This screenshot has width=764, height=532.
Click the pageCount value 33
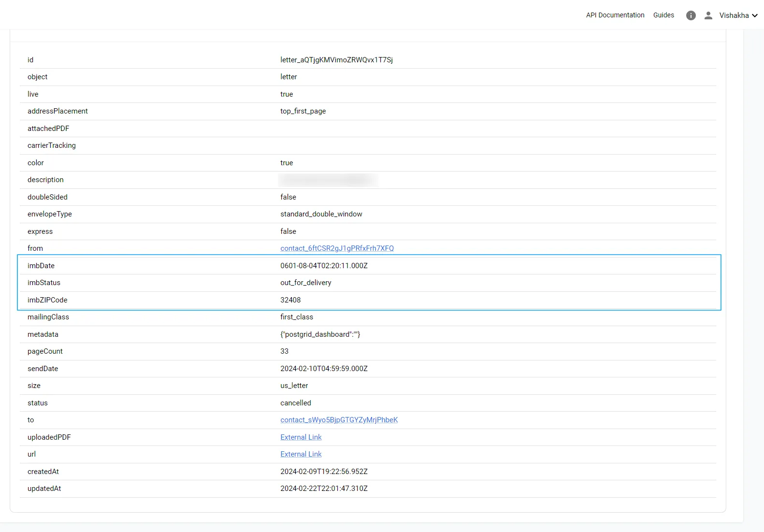(x=284, y=351)
